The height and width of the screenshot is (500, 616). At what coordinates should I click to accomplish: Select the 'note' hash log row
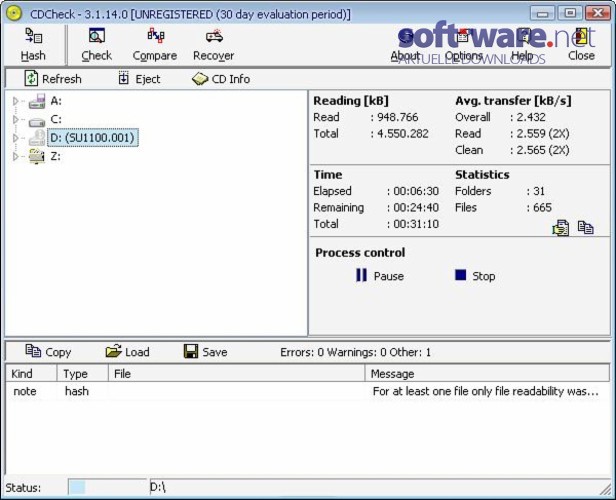[x=308, y=391]
